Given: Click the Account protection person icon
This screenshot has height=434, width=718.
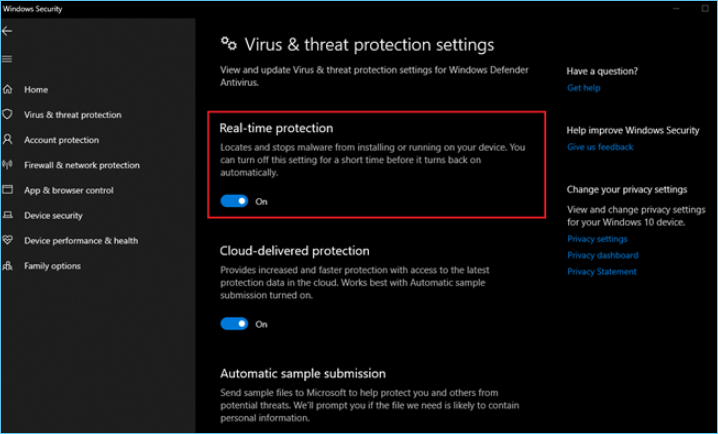Looking at the screenshot, I should click(8, 140).
